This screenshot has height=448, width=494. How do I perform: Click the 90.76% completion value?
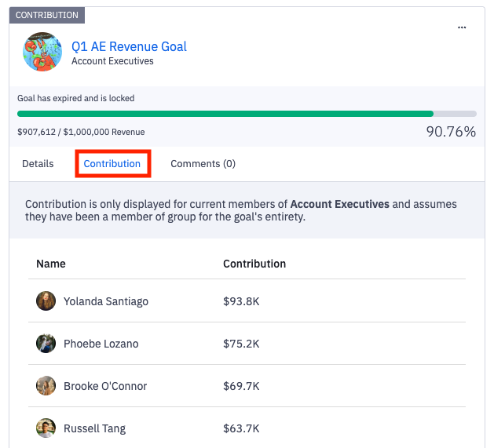click(x=451, y=132)
